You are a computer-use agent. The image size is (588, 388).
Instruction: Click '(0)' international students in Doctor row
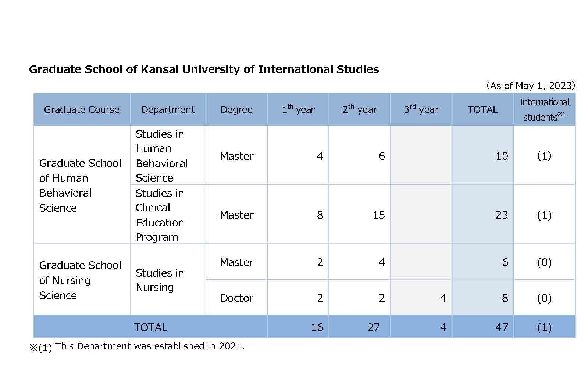point(544,298)
